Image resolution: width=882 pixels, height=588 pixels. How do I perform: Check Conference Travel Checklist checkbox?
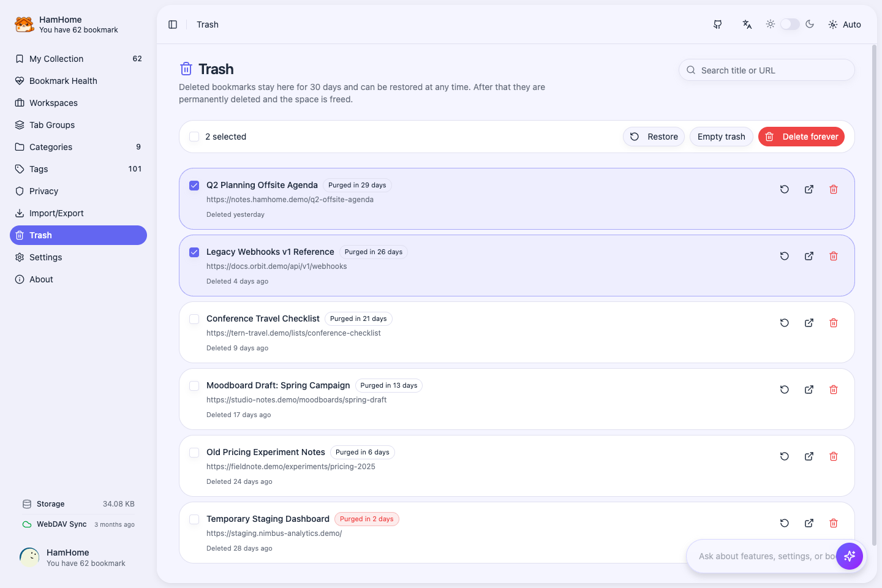click(x=194, y=319)
